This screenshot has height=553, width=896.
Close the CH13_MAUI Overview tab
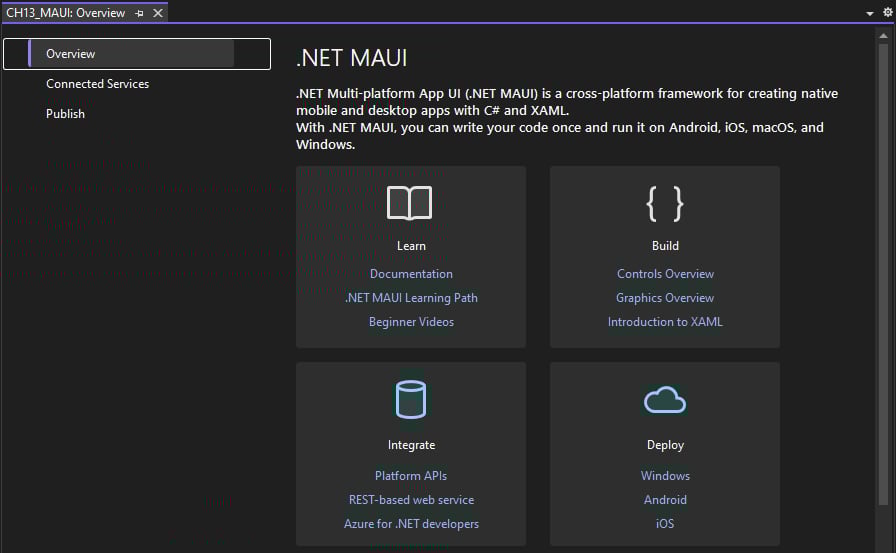158,13
